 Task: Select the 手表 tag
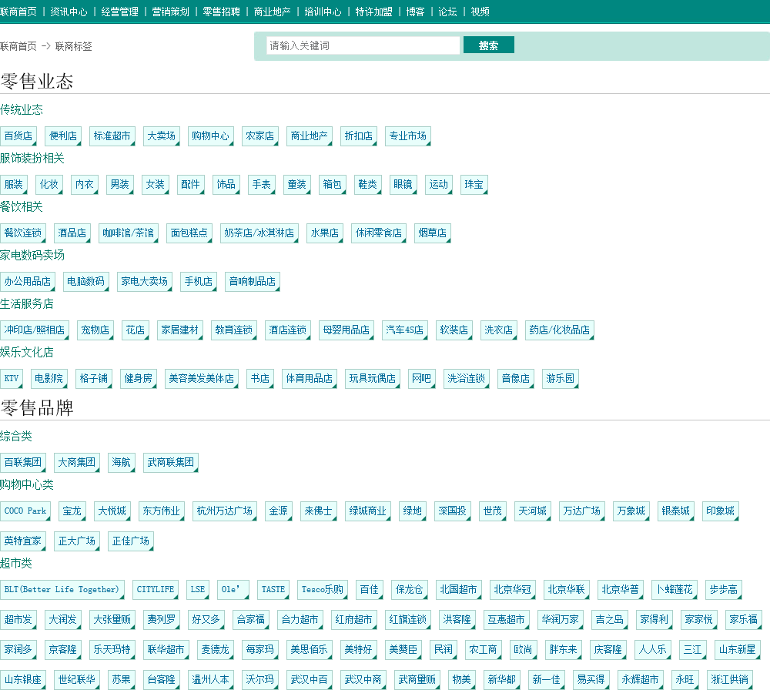click(261, 185)
